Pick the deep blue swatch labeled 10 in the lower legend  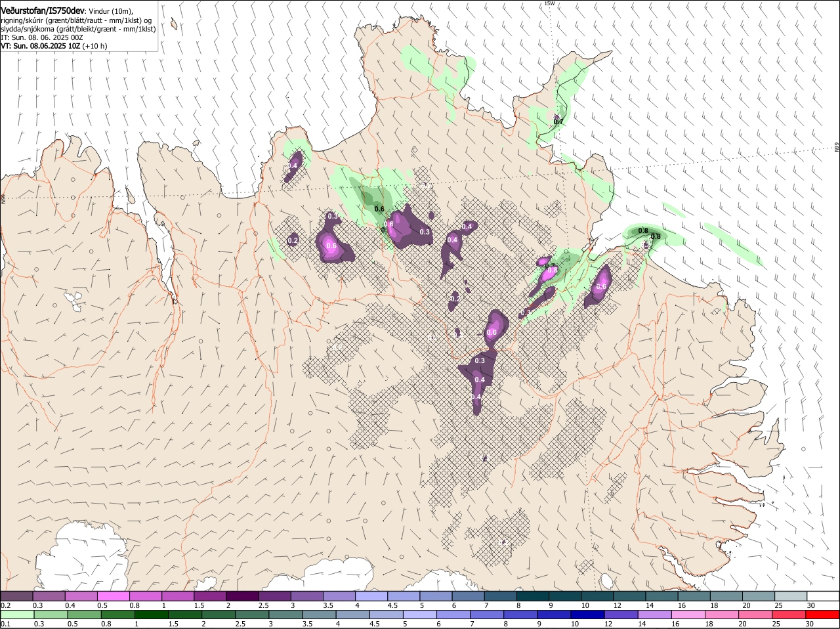pos(588,615)
